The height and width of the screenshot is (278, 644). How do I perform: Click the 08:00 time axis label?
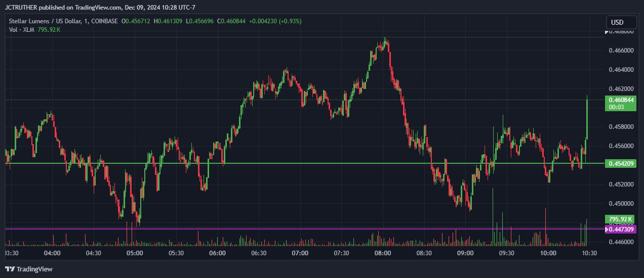coord(382,253)
